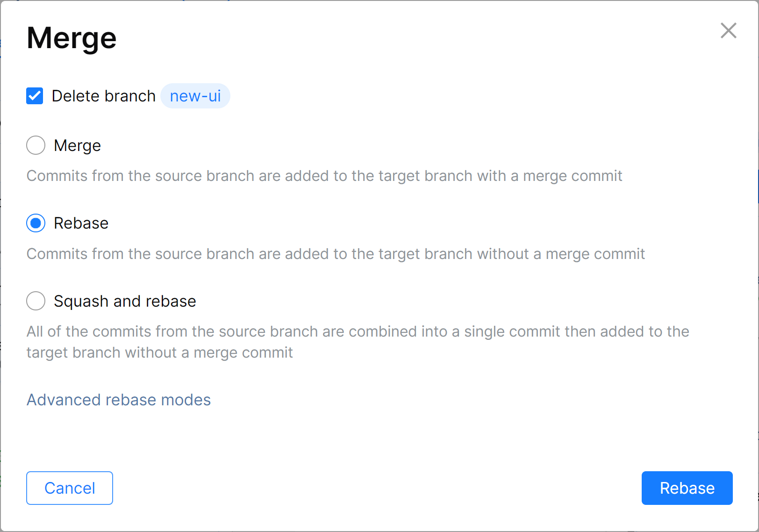Select the new-ui branch chip
This screenshot has width=759, height=532.
pos(195,96)
